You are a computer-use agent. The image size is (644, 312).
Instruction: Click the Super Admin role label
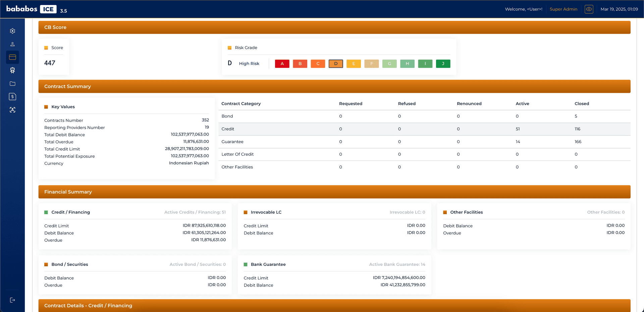(563, 9)
